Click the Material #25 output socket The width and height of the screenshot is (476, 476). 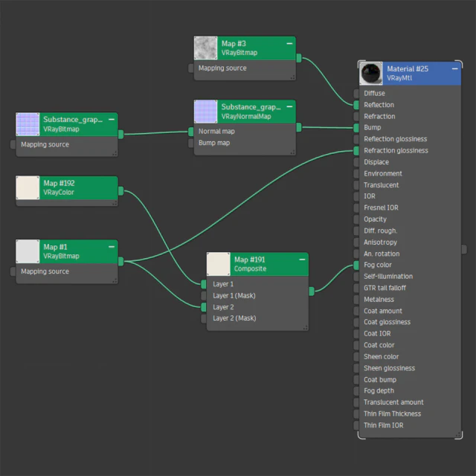[x=464, y=249]
